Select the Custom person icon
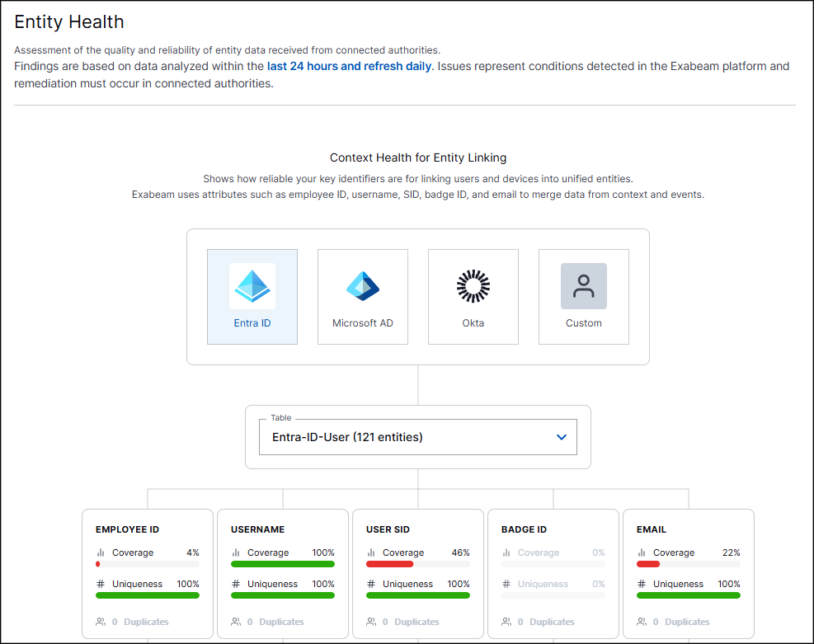 (x=584, y=286)
